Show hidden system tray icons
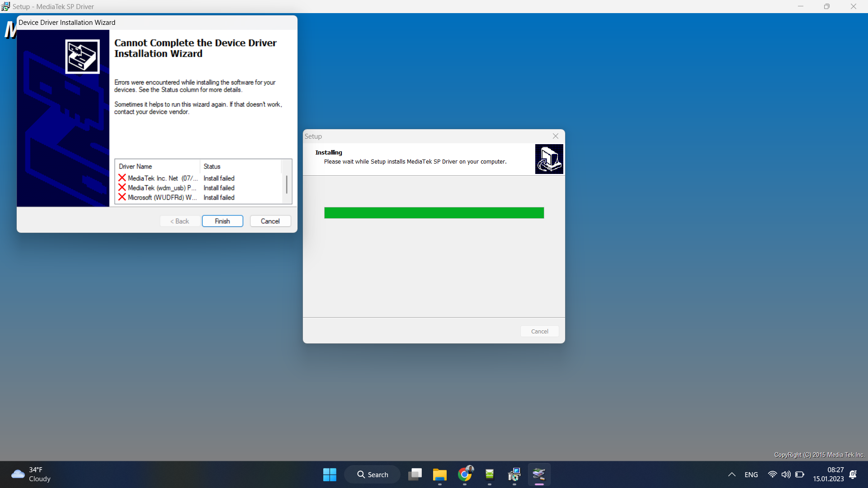The height and width of the screenshot is (488, 868). tap(732, 474)
